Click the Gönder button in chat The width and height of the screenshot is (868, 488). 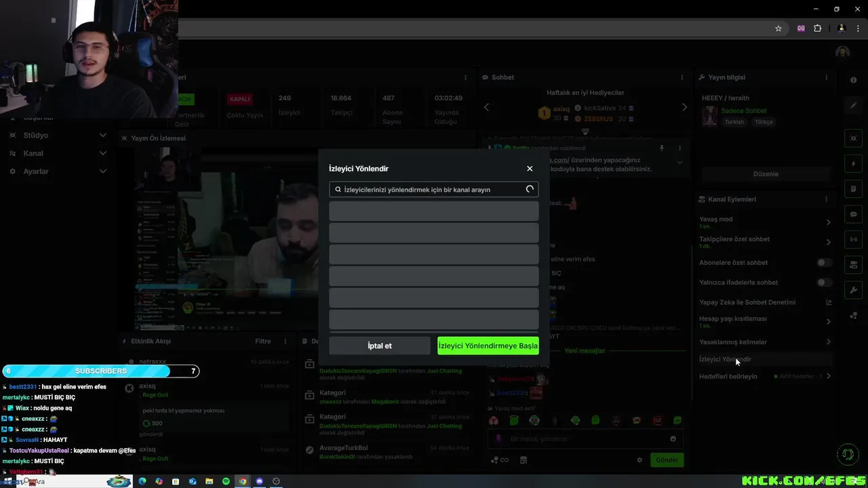pos(667,460)
